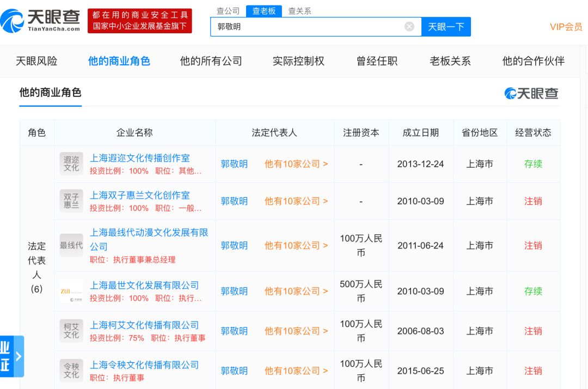Open the 最线代 company logo thumbnail
588x389 pixels.
click(71, 245)
